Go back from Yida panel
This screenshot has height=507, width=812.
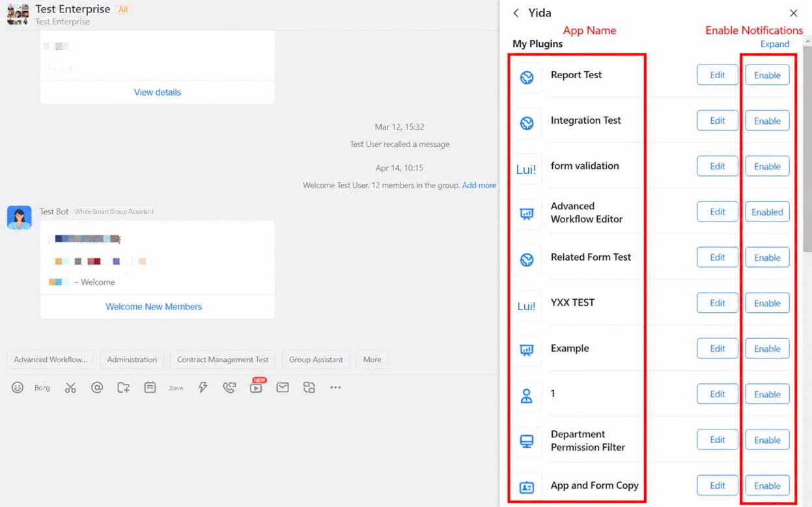tap(516, 13)
